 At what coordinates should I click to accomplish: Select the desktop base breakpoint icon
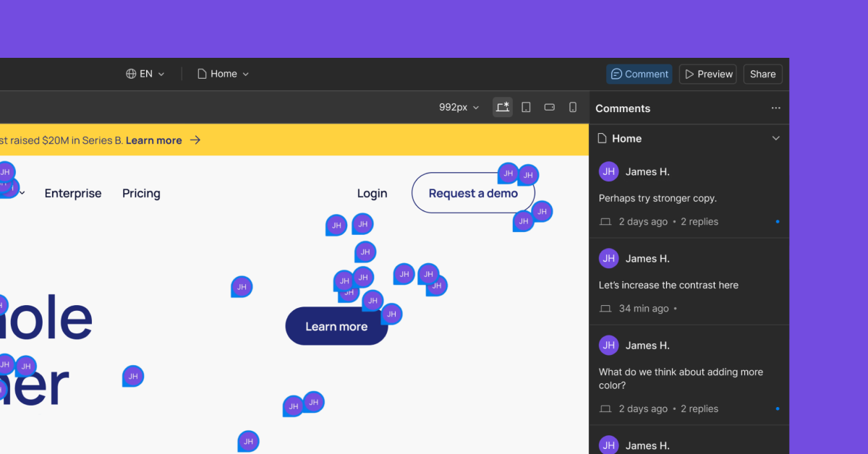pos(502,107)
